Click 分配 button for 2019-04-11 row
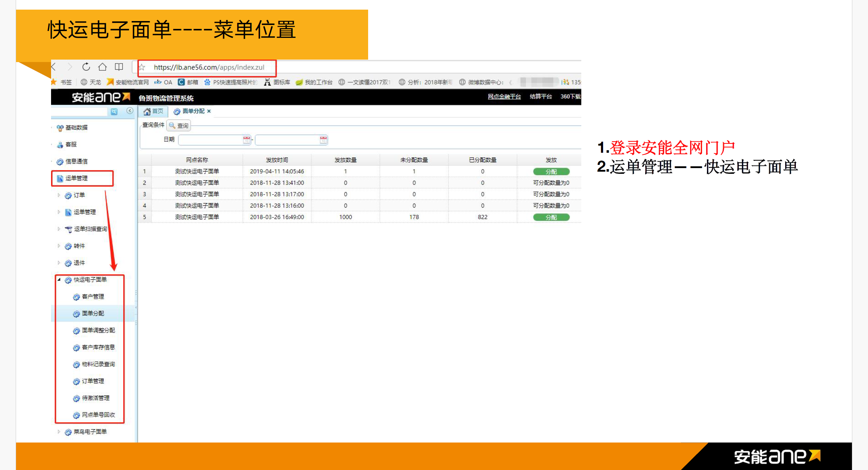The height and width of the screenshot is (470, 868). (x=551, y=172)
